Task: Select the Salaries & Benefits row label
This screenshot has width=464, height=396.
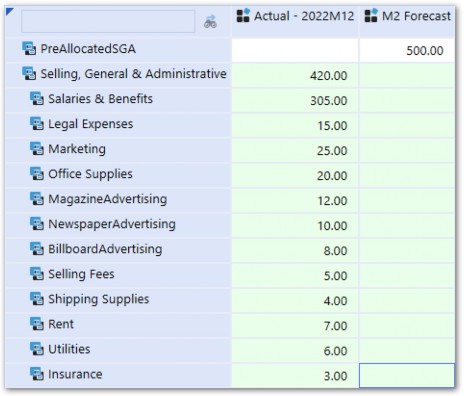Action: (x=100, y=99)
